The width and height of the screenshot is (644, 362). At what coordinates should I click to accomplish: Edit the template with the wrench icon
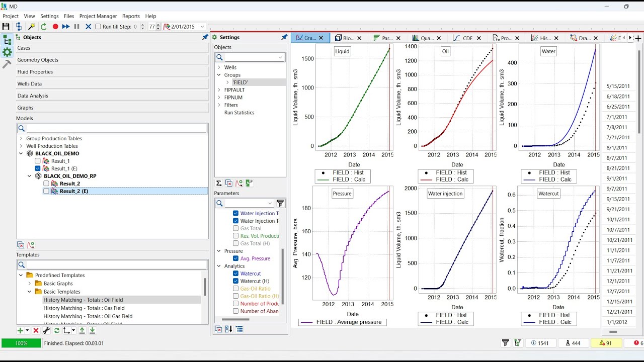pyautogui.click(x=46, y=330)
